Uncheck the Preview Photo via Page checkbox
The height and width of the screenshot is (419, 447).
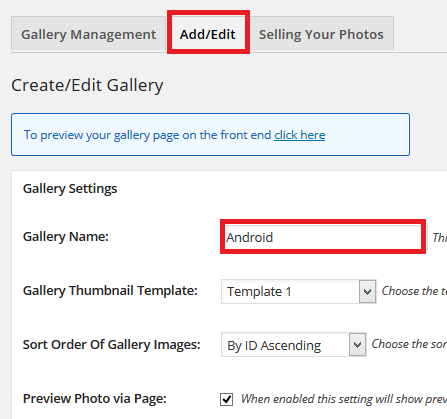pos(227,399)
